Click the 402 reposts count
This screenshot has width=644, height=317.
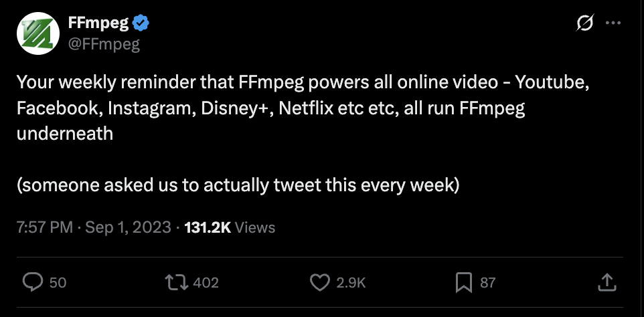tap(206, 282)
